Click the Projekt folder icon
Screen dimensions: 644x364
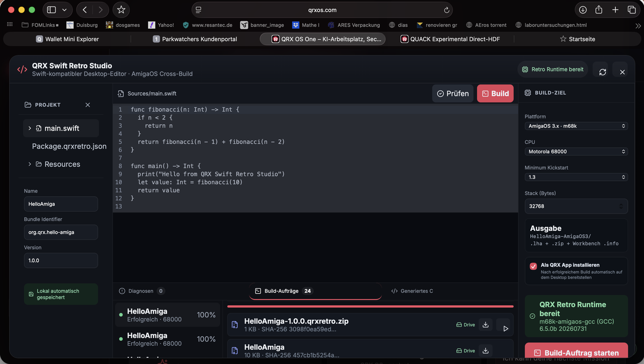click(x=28, y=105)
